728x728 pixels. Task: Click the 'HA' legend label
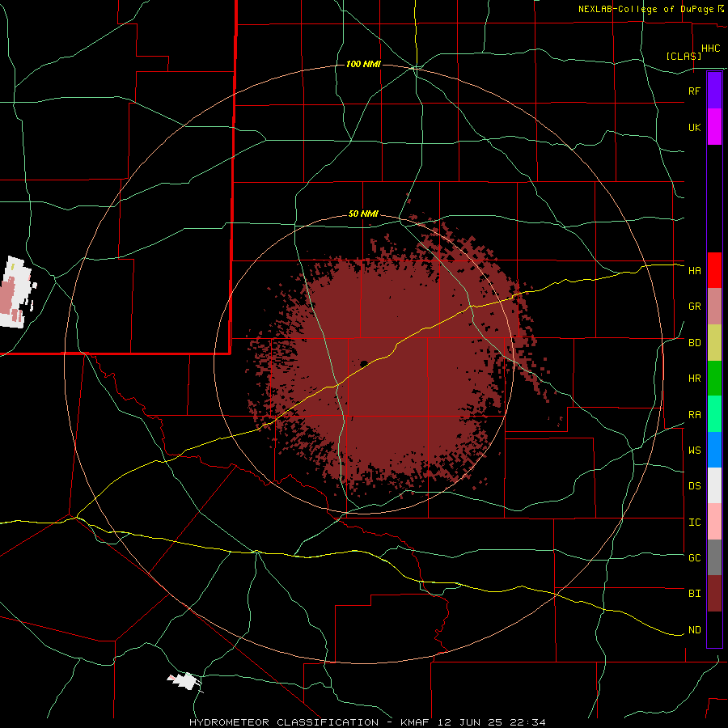pos(694,270)
